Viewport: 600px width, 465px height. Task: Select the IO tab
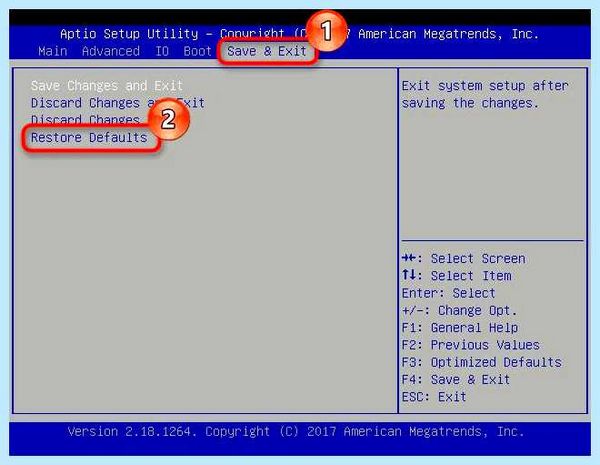162,51
